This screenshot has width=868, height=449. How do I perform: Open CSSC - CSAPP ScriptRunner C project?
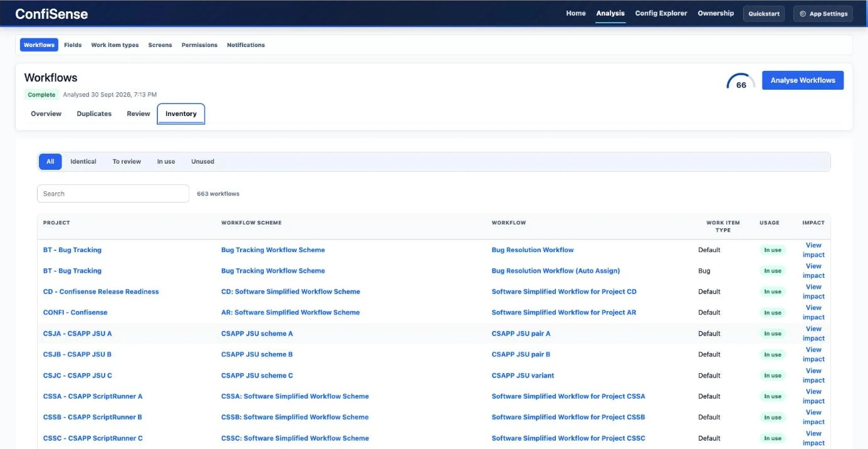[x=93, y=438]
